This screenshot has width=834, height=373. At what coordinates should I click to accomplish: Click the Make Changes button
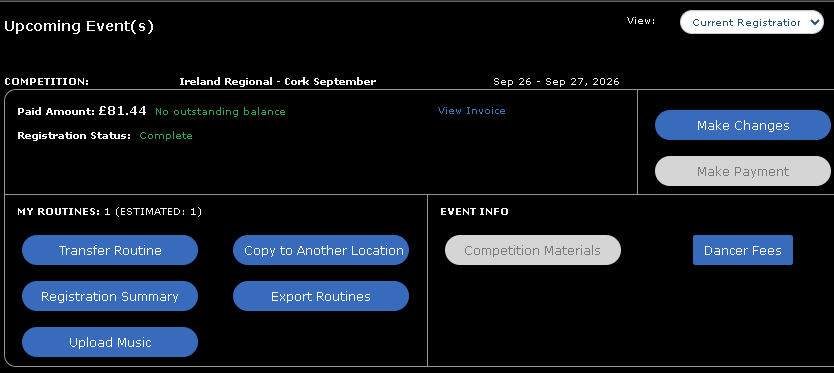coord(743,125)
